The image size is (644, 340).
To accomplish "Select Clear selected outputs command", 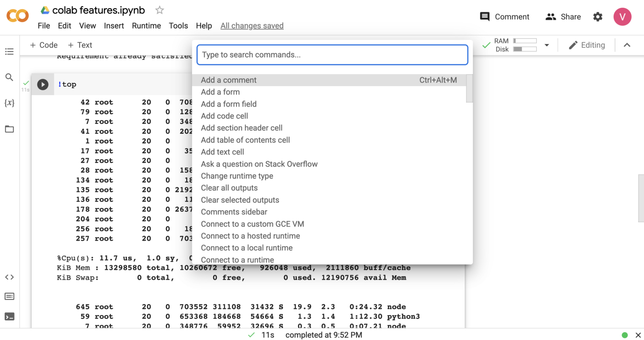I will point(329,200).
